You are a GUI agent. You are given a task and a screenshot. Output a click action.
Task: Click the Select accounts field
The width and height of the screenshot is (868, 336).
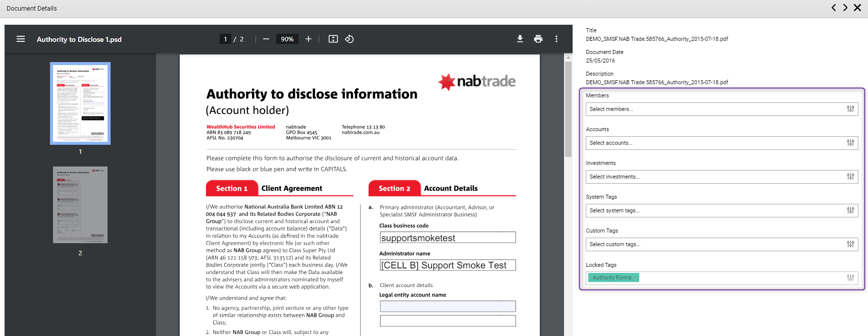click(722, 143)
